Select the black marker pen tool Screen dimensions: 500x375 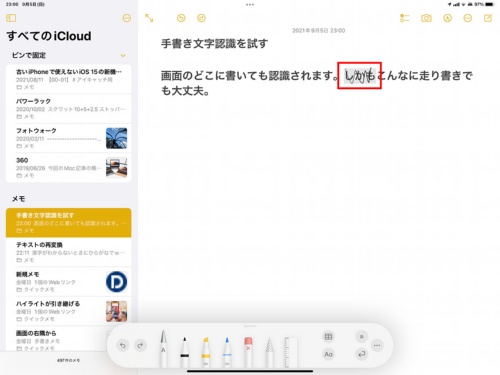coord(184,352)
